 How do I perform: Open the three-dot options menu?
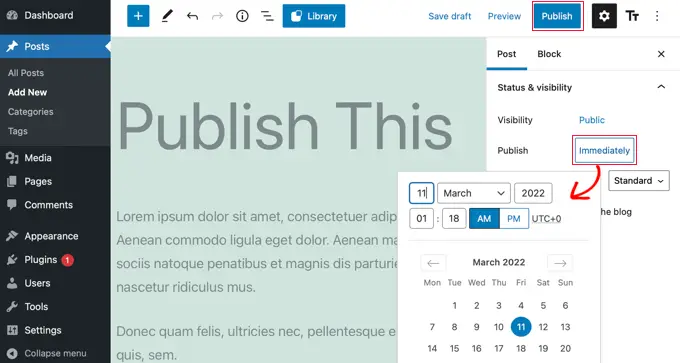click(x=657, y=16)
